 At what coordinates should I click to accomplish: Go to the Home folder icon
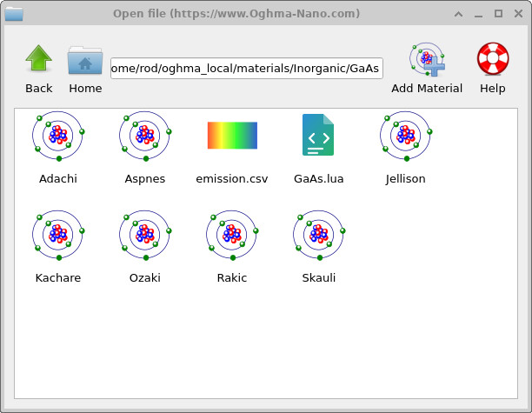tap(85, 60)
